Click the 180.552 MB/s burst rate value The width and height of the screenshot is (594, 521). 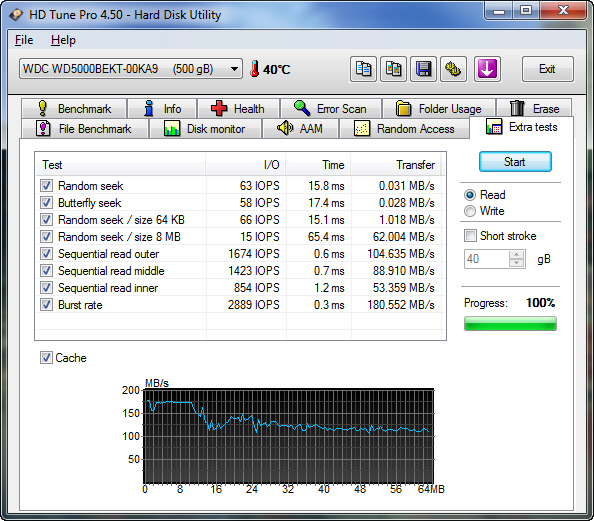click(401, 305)
